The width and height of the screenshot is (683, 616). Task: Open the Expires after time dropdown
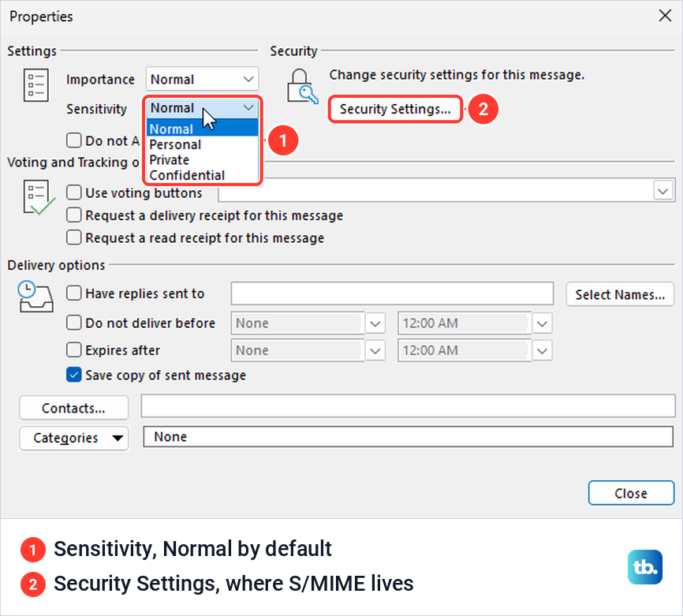(542, 351)
